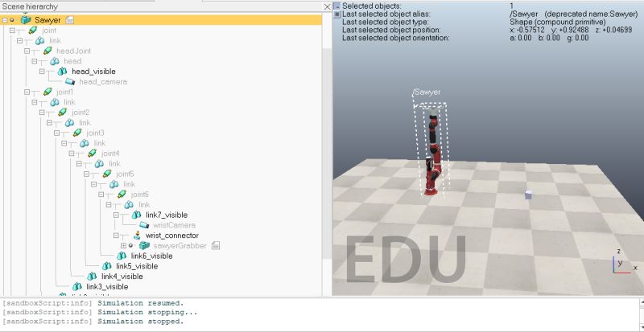
Task: Click the '/Sawyer' label above the robot
Action: 427,92
